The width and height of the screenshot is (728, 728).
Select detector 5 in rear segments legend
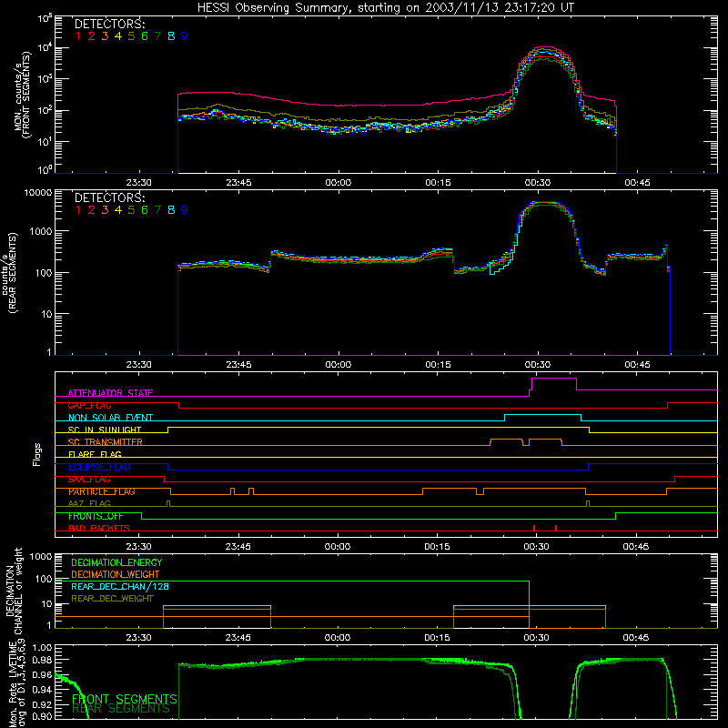[x=131, y=210]
